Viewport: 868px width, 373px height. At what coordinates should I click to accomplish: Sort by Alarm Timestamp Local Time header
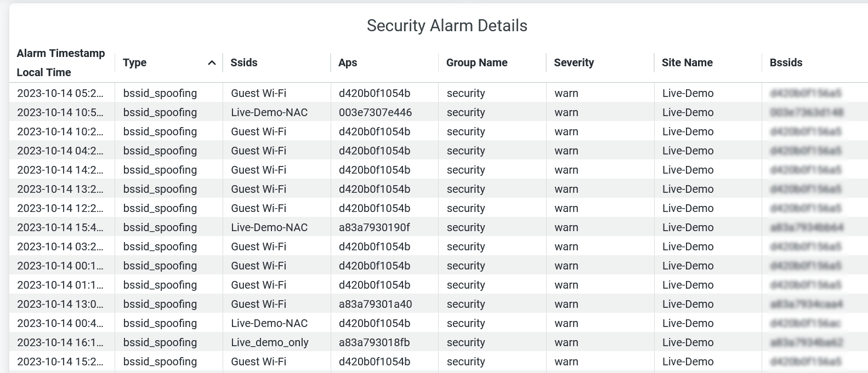coord(60,62)
